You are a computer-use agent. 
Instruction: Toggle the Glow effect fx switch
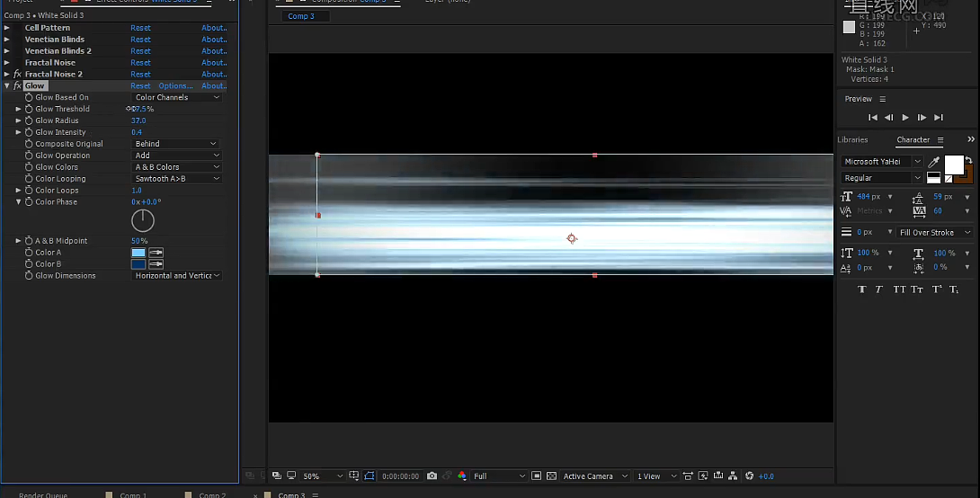17,85
